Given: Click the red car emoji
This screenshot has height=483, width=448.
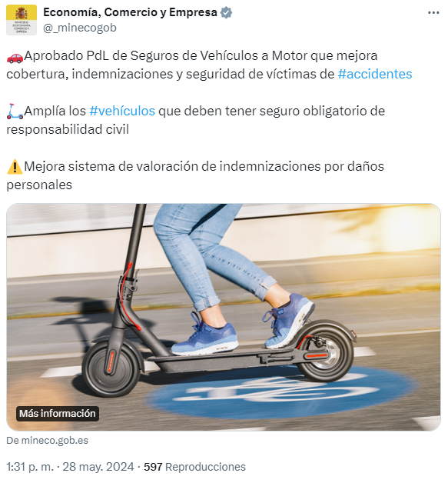Looking at the screenshot, I should point(15,57).
